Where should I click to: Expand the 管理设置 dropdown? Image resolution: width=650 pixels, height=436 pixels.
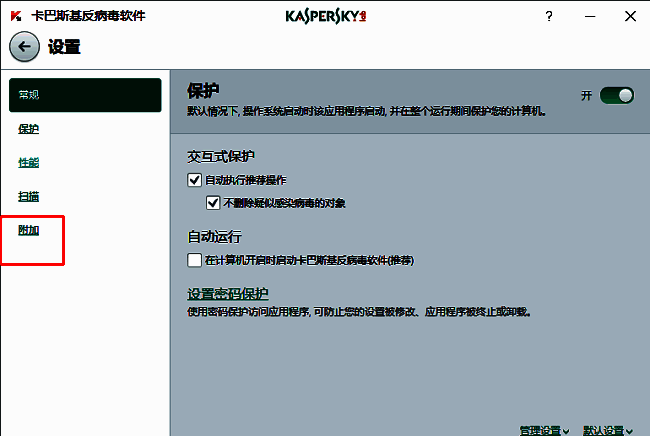pyautogui.click(x=544, y=431)
